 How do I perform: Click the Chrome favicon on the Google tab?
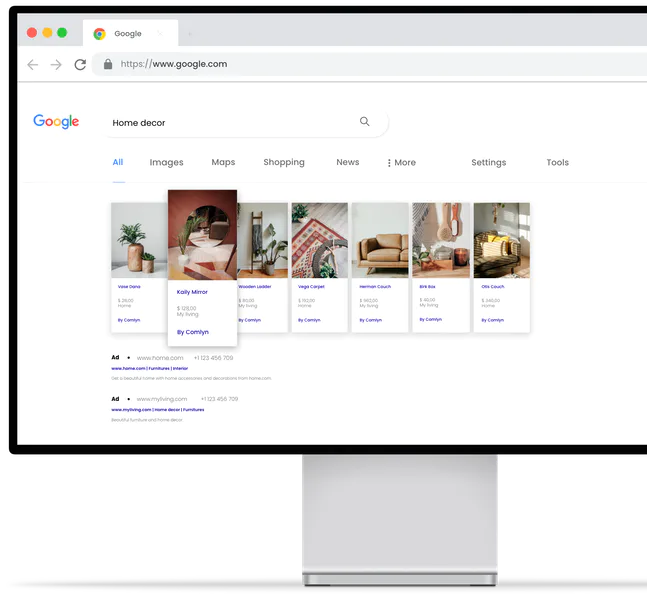pos(100,33)
